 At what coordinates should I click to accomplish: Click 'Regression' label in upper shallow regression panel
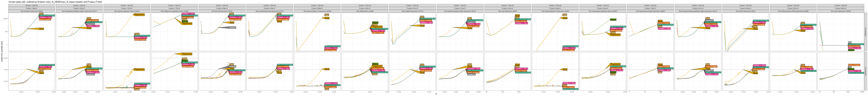(x=139, y=15)
